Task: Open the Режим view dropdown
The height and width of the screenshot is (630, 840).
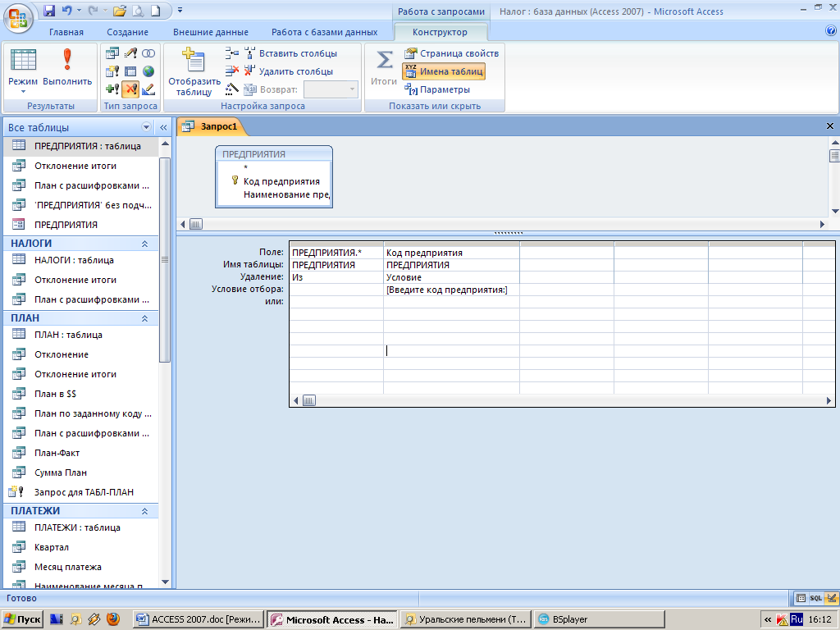Action: 23,92
